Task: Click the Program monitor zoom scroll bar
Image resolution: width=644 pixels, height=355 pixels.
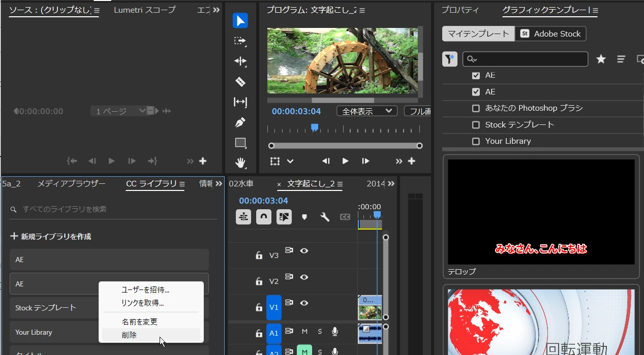Action: pos(346,146)
